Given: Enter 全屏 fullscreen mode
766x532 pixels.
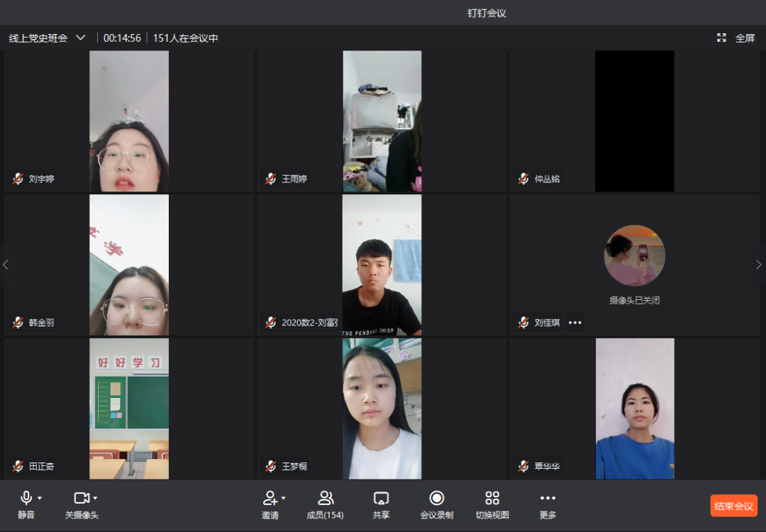Looking at the screenshot, I should 737,38.
